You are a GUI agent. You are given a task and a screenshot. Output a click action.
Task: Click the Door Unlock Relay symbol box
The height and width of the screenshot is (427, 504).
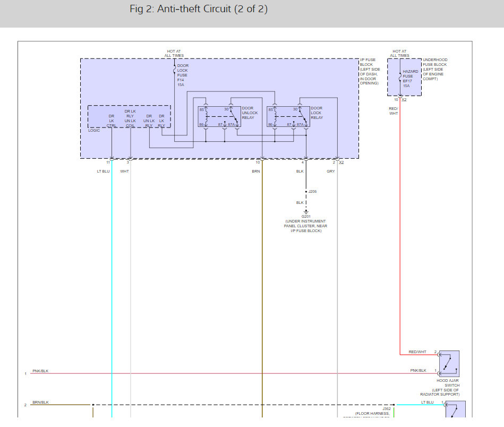coord(219,116)
